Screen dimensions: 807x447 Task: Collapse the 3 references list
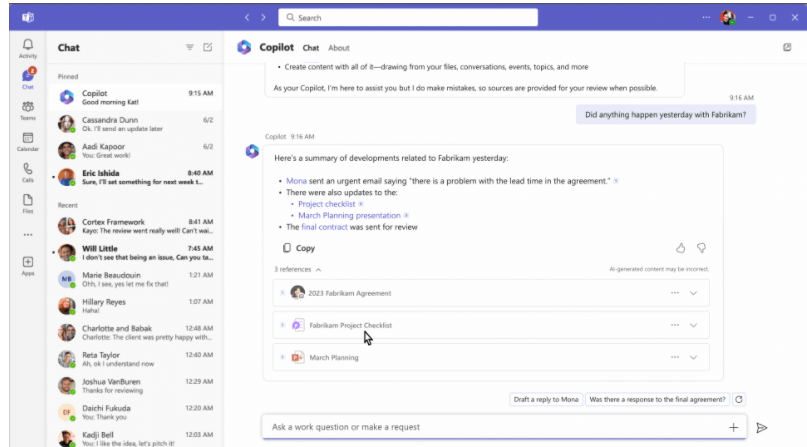click(x=318, y=270)
